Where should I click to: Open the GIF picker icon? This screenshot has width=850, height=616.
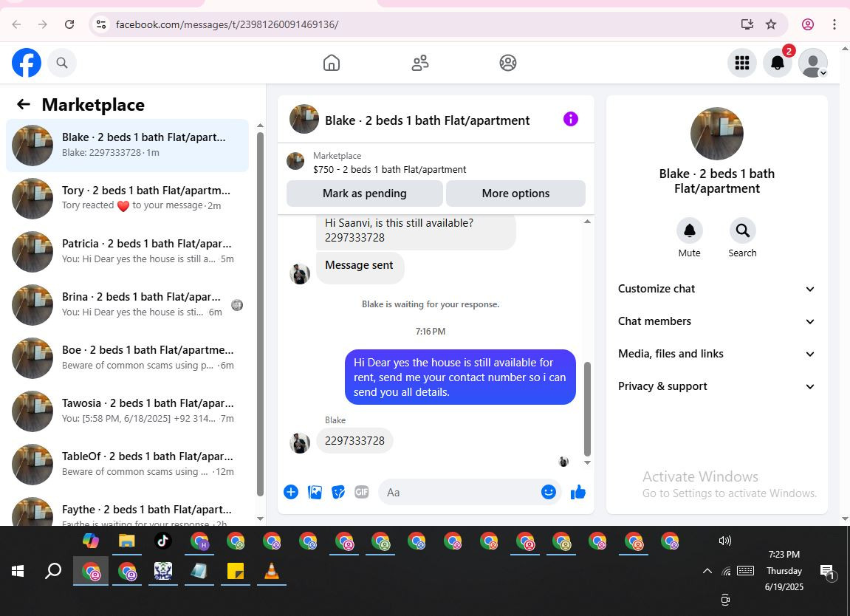tap(362, 492)
